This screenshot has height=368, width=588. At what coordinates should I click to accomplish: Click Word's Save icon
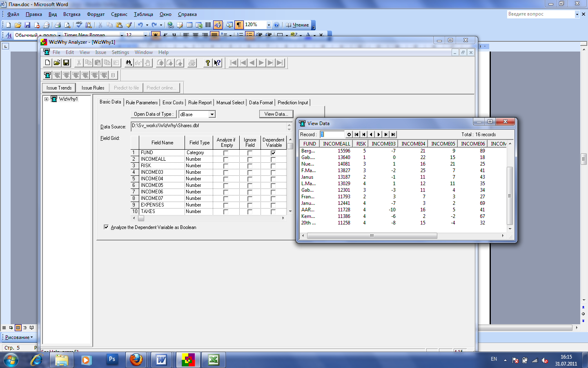27,25
